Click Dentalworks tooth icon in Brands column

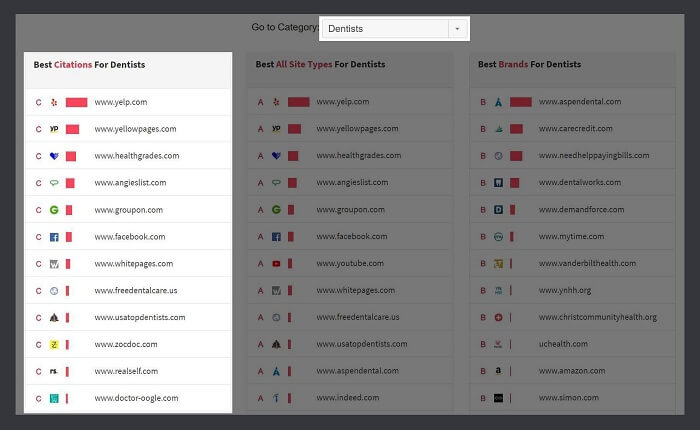[x=499, y=182]
